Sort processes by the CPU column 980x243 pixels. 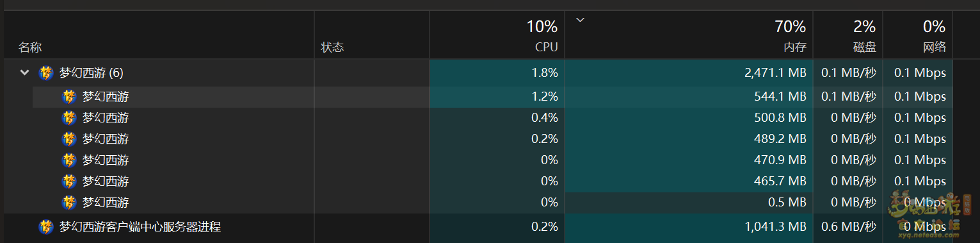click(497, 35)
